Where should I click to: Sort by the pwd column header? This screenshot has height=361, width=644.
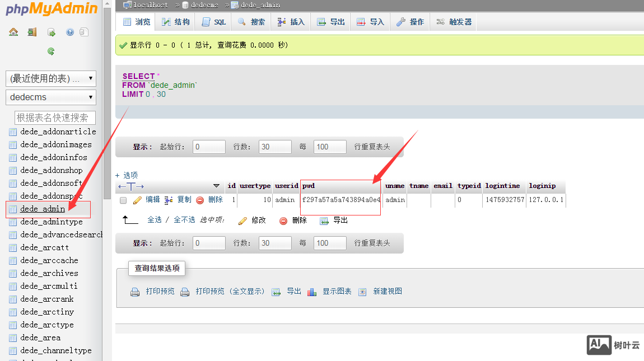(309, 186)
